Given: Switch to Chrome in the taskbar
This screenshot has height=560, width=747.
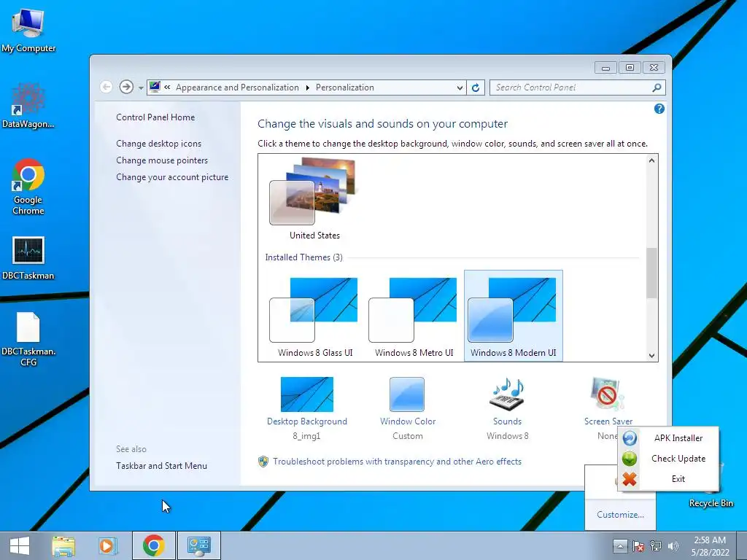Looking at the screenshot, I should [x=153, y=545].
